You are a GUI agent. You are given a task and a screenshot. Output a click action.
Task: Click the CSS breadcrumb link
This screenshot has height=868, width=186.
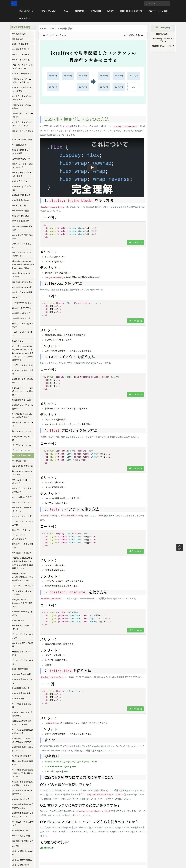coord(52,29)
